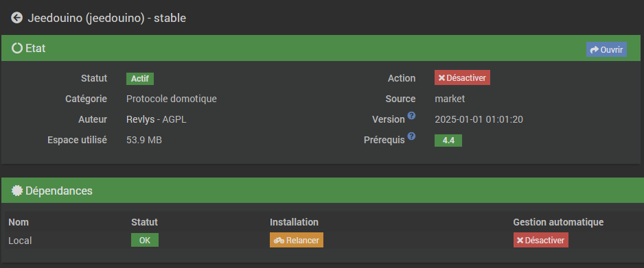Screen dimensions: 644x268
Task: Click the gear icon in Dépendances header
Action: pos(17,191)
